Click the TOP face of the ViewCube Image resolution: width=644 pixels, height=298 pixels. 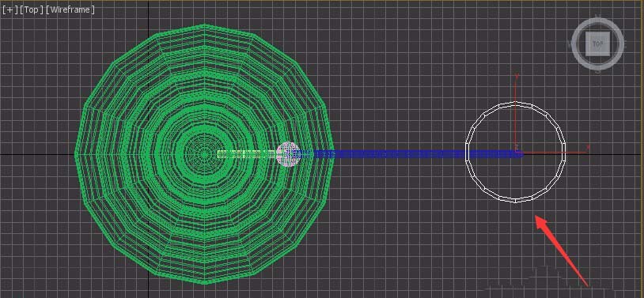click(597, 43)
